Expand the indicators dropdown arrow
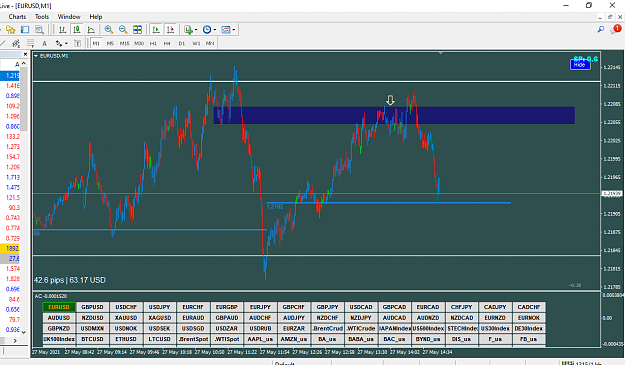This screenshot has width=625, height=365. 196,29
